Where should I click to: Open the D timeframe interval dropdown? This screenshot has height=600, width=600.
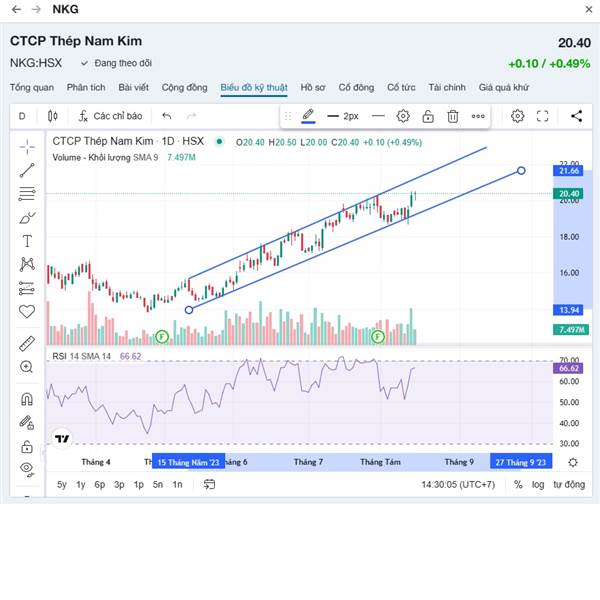click(x=22, y=116)
